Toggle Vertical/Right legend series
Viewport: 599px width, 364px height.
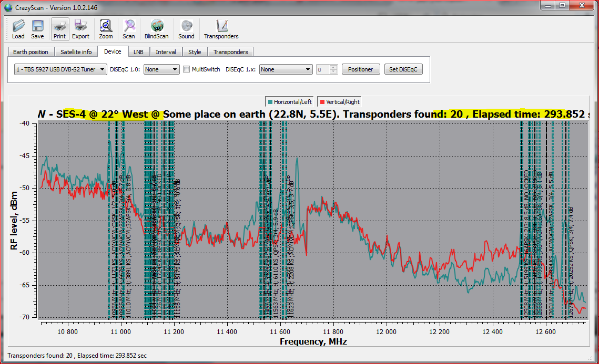340,102
